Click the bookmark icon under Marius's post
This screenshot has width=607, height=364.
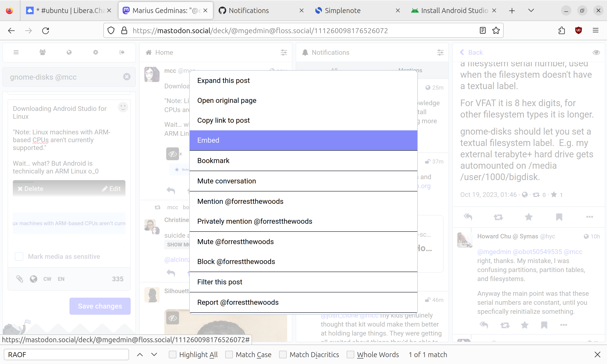559,217
